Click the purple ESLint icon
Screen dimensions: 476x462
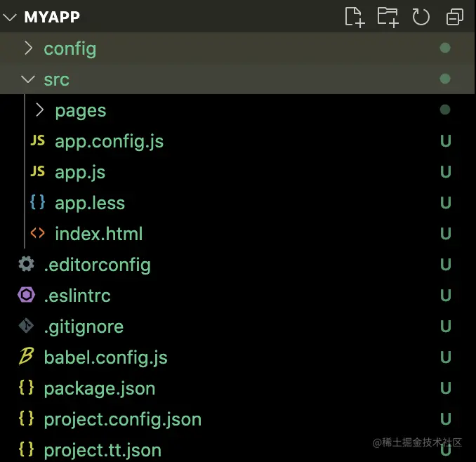pyautogui.click(x=26, y=296)
